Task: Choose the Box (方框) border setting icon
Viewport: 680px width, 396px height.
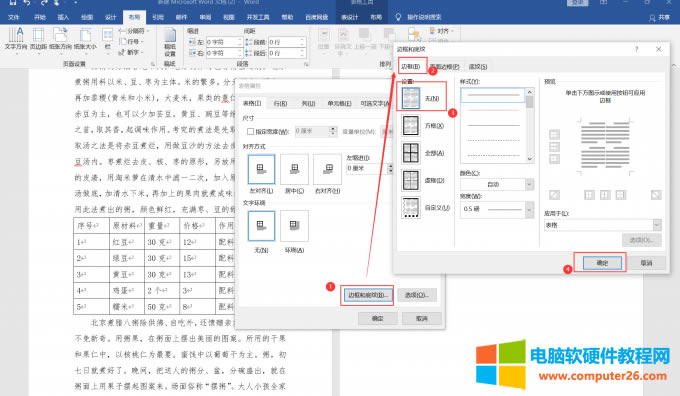Action: pos(411,126)
